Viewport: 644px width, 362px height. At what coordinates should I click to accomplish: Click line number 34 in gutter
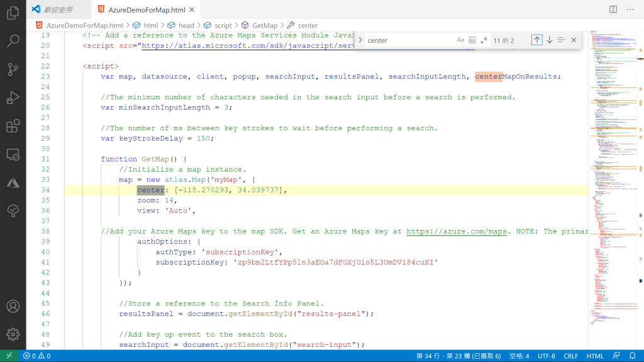pyautogui.click(x=45, y=190)
